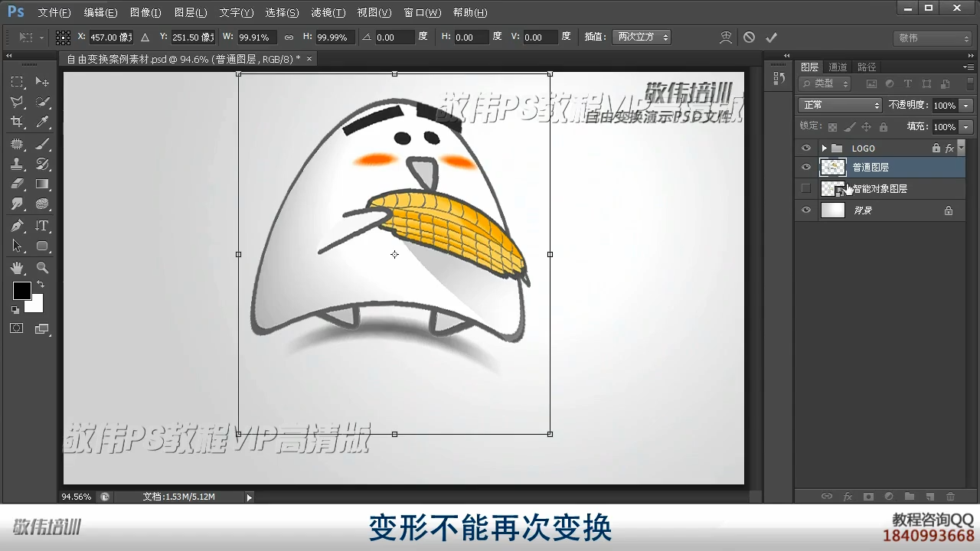Image resolution: width=980 pixels, height=551 pixels.
Task: Swap foreground and background colors
Action: pyautogui.click(x=40, y=285)
